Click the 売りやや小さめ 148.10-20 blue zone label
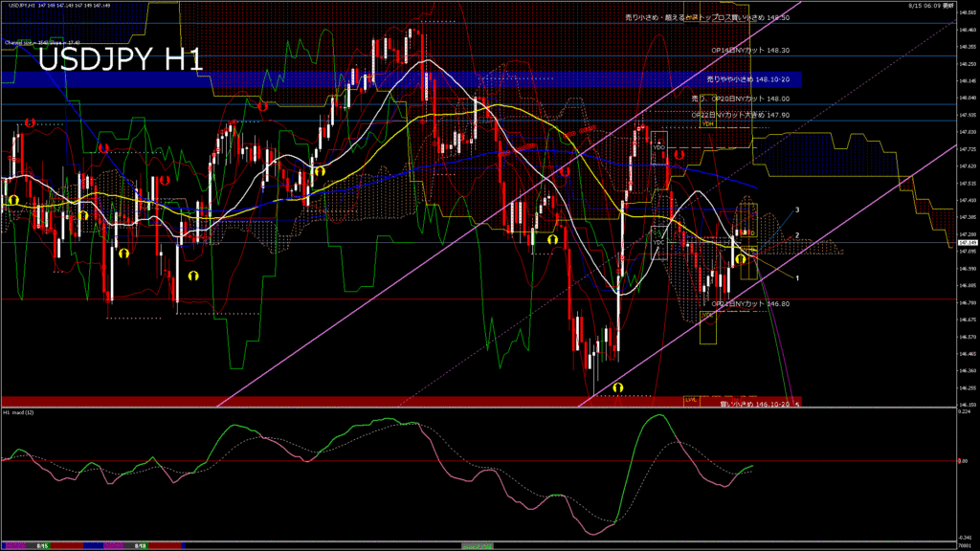This screenshot has height=551, width=980. click(747, 79)
